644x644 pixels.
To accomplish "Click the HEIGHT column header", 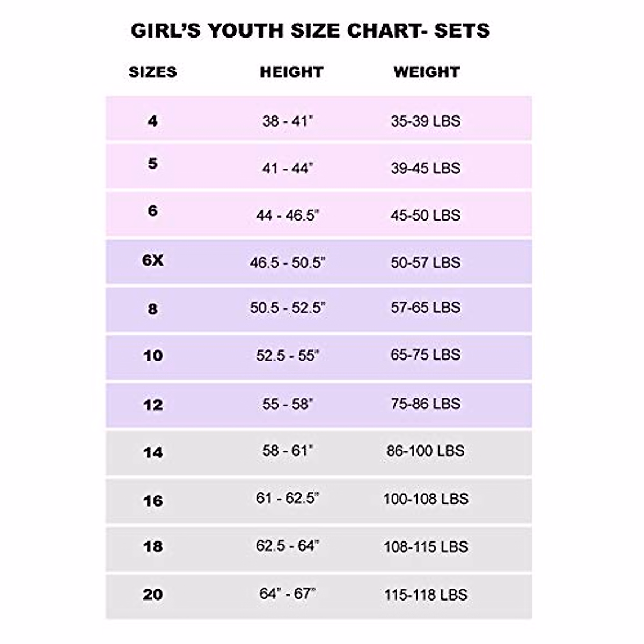I will [x=291, y=72].
